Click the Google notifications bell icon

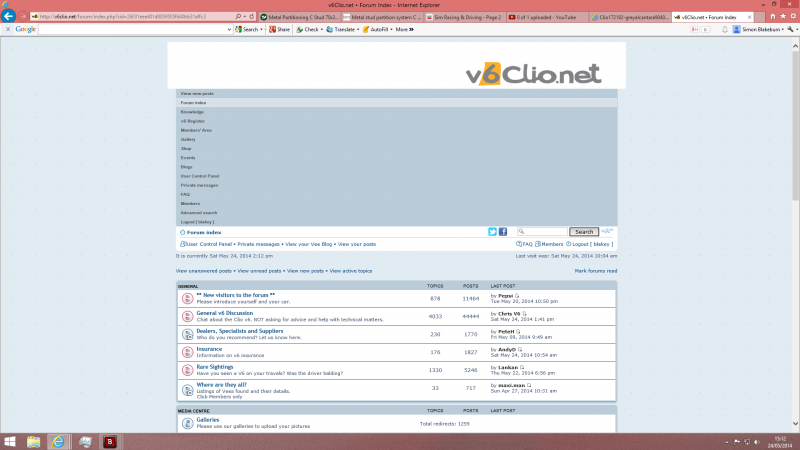[x=724, y=30]
